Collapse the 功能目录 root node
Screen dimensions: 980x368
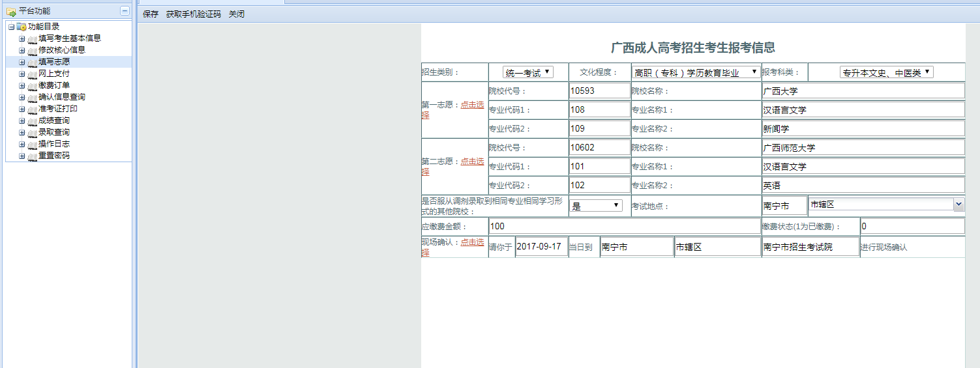pos(11,27)
